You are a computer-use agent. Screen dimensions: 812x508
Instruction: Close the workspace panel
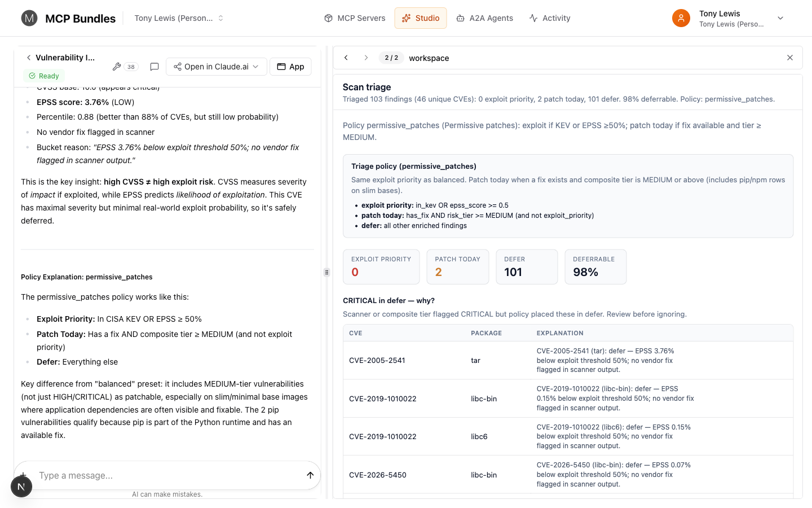(x=790, y=58)
